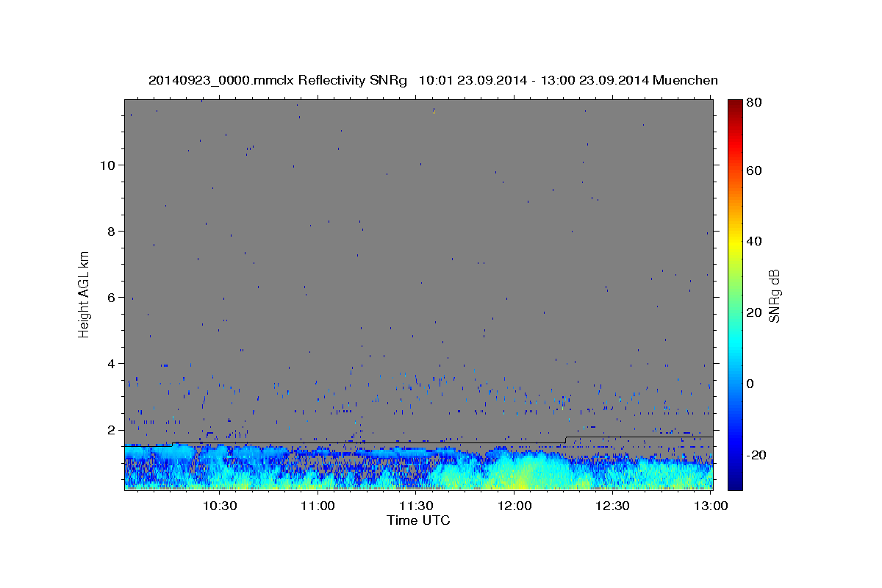The image size is (882, 588).
Task: Click the 'Time UTC' axis label
Action: (x=418, y=520)
